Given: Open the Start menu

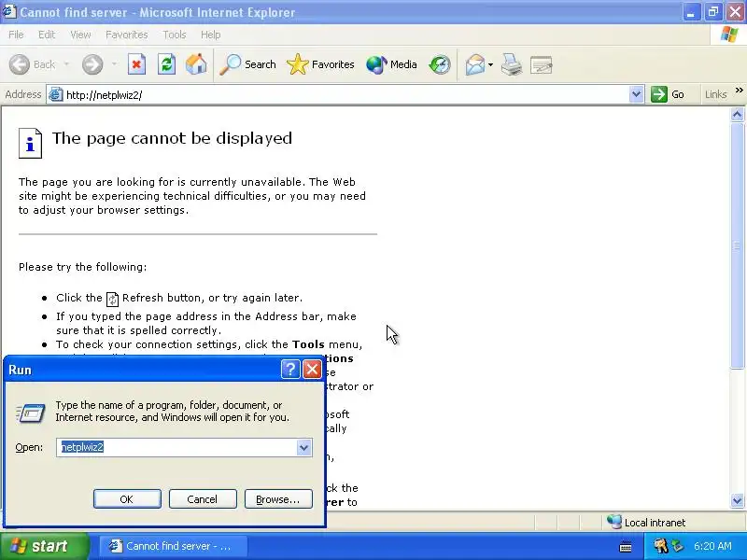Looking at the screenshot, I should coord(45,546).
